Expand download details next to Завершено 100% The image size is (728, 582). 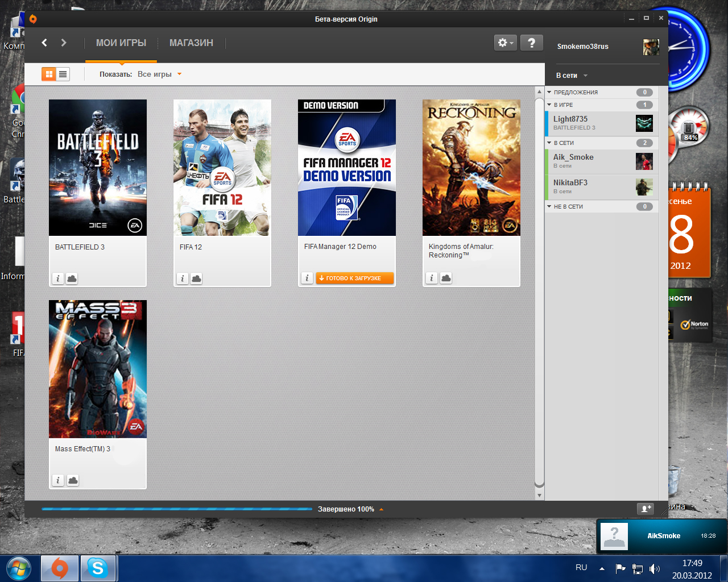(381, 509)
